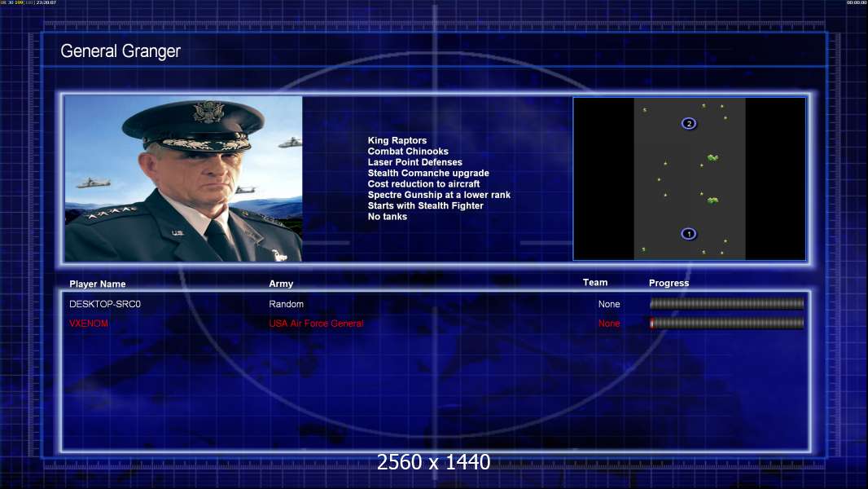Click the 'General Granger' title text
868x489 pixels.
click(x=121, y=51)
